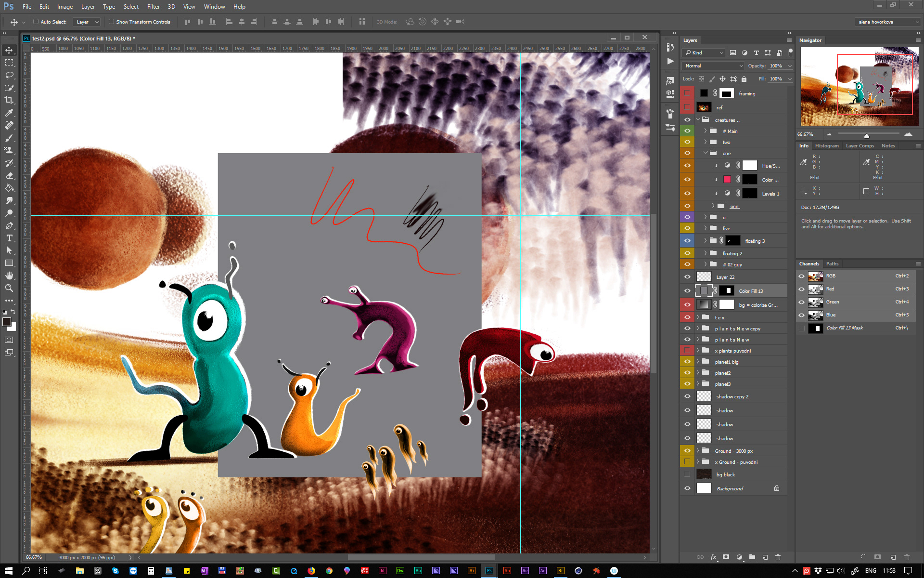
Task: Select the Path Selection tool
Action: click(9, 250)
